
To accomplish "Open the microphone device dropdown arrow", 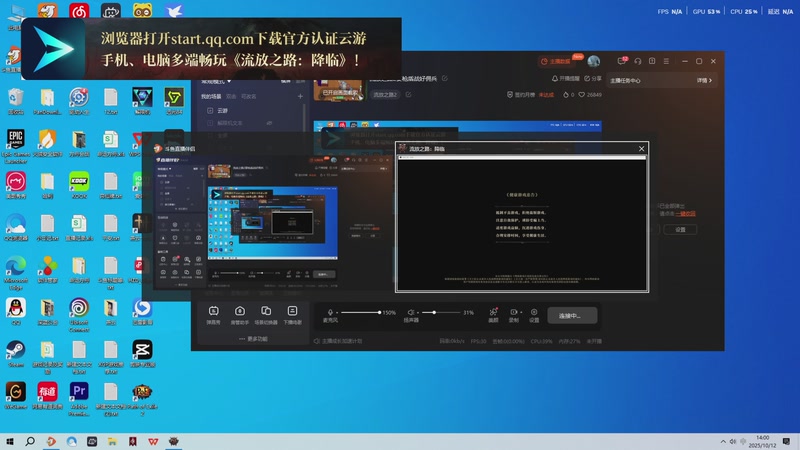I will tap(337, 312).
